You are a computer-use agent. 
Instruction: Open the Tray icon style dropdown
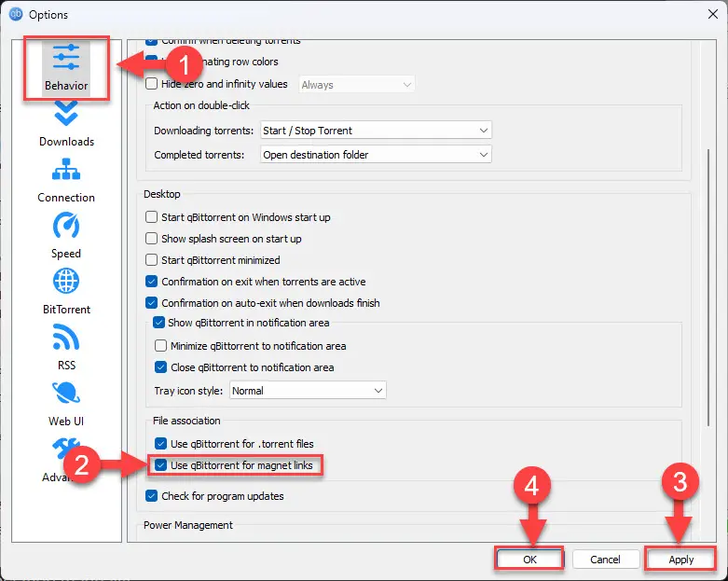(308, 391)
